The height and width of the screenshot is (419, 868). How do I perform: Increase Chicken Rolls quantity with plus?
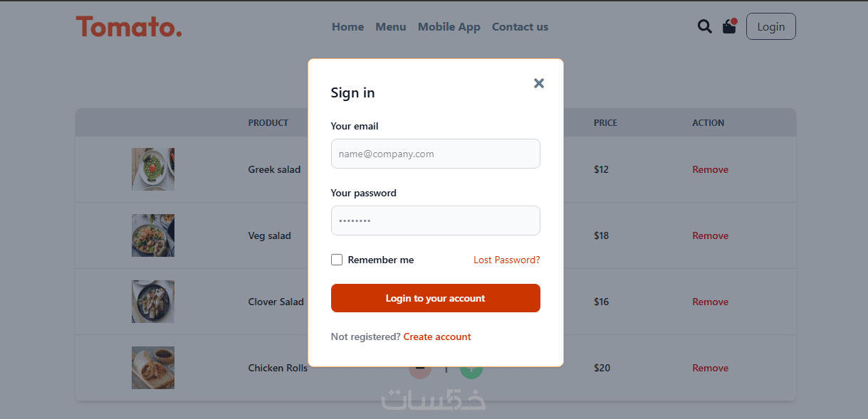click(471, 372)
